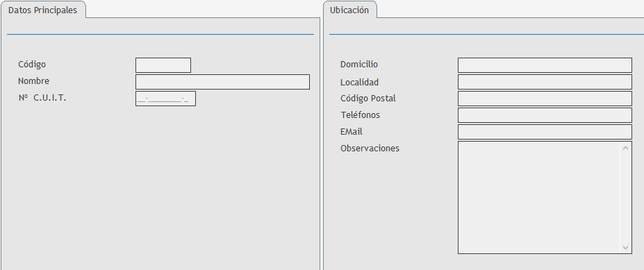Click into the EMail field

[545, 132]
